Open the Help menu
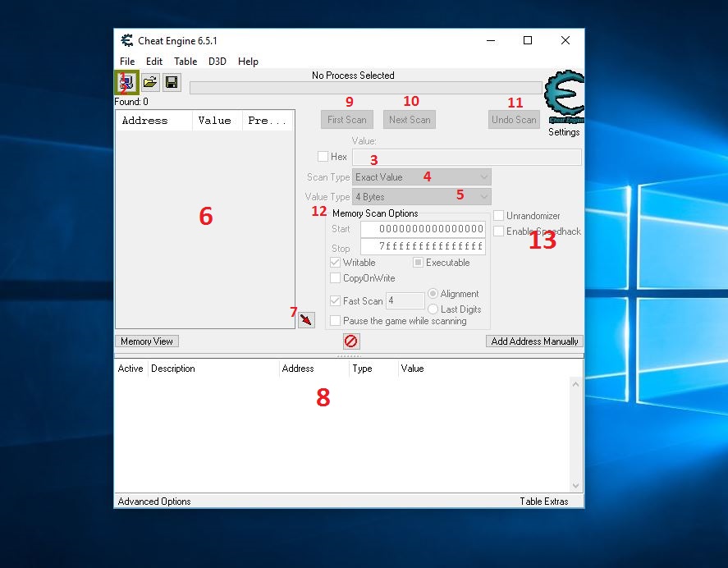This screenshot has width=728, height=568. pos(248,62)
